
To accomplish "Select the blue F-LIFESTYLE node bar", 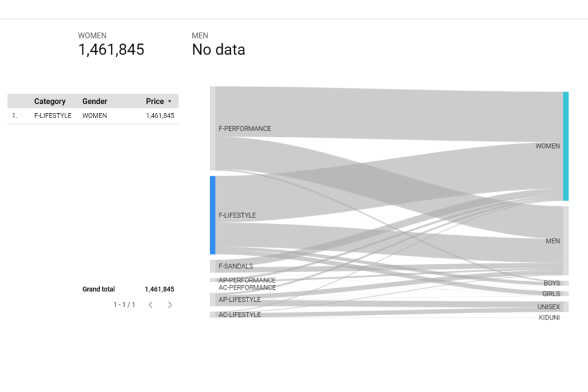I will tap(212, 215).
